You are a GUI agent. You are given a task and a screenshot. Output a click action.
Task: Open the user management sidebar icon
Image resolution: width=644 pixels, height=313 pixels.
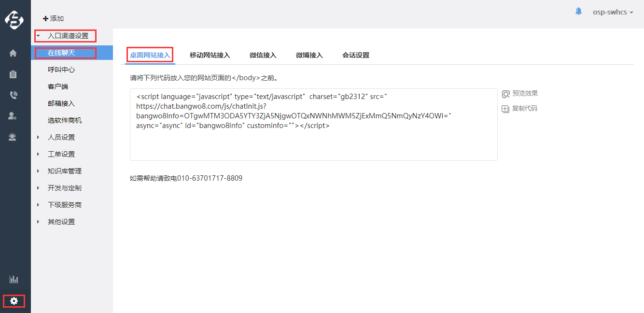pyautogui.click(x=13, y=116)
